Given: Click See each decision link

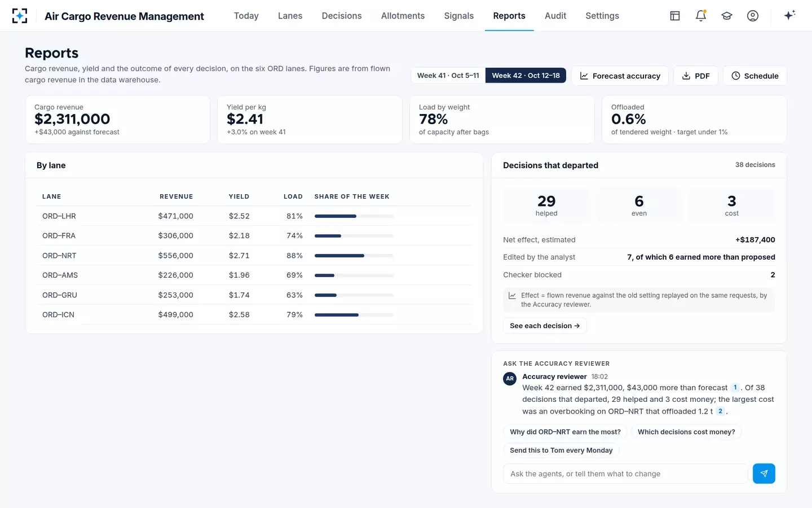Looking at the screenshot, I should [545, 326].
